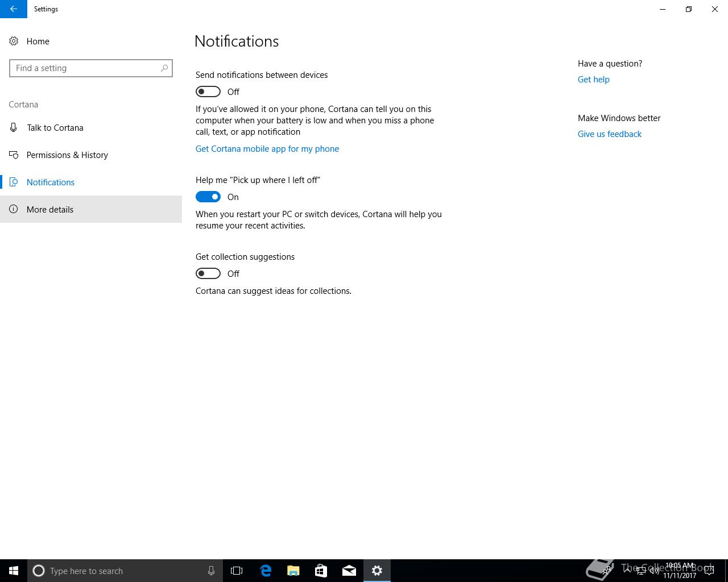Click 'Cortana can suggest ideas for collections.' text

(274, 291)
